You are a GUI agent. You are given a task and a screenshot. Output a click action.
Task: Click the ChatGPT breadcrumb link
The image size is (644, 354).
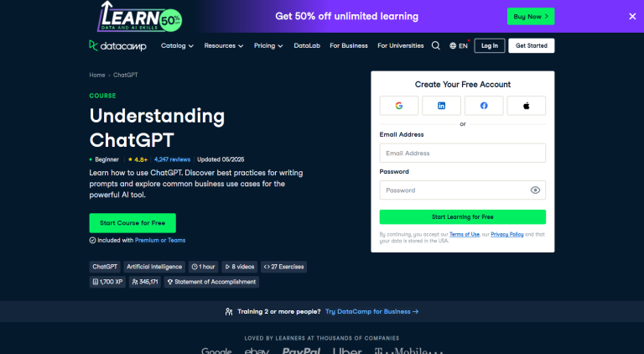pyautogui.click(x=126, y=75)
